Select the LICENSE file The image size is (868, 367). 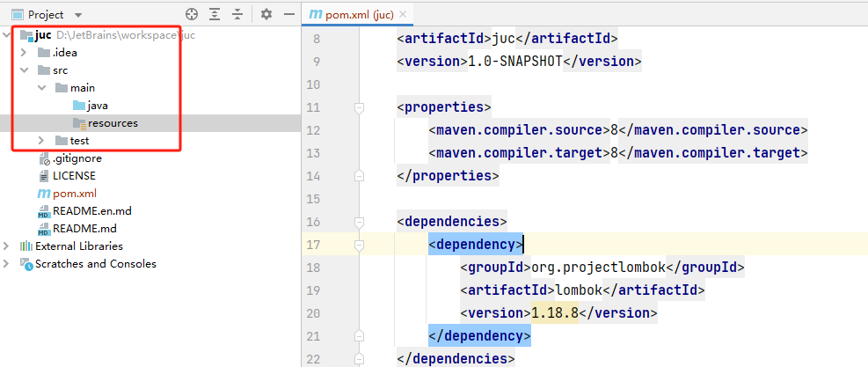[x=74, y=176]
